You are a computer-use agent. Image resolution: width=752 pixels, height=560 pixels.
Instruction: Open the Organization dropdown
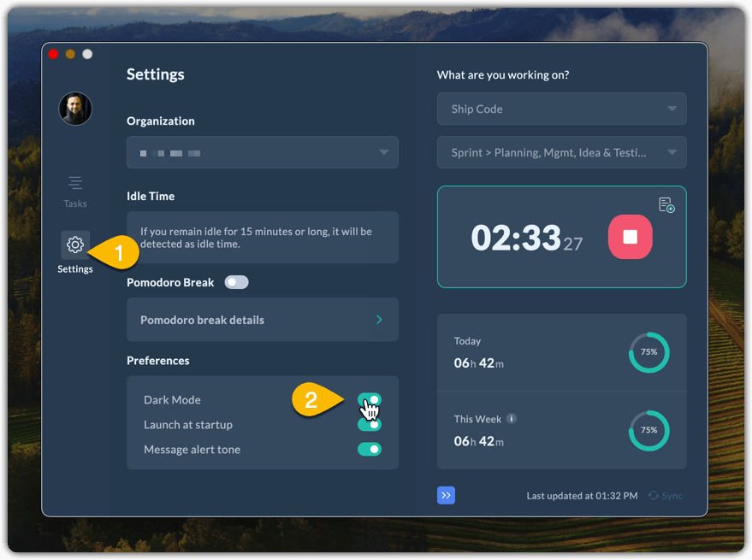[x=263, y=152]
